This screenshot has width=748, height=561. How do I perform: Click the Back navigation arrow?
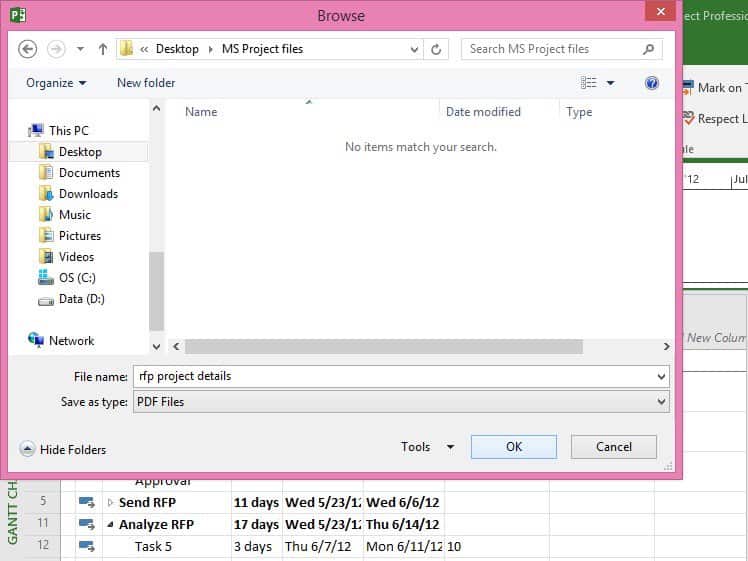pyautogui.click(x=28, y=49)
